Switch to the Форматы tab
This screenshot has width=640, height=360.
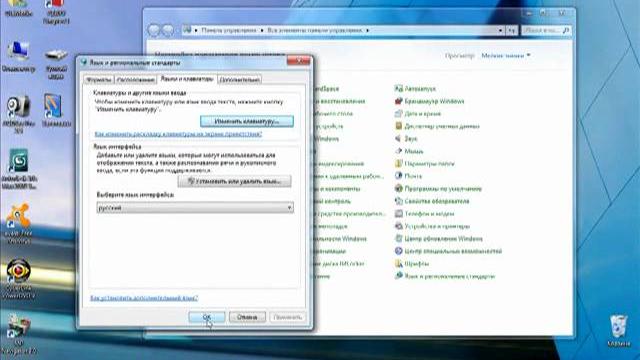[x=98, y=80]
